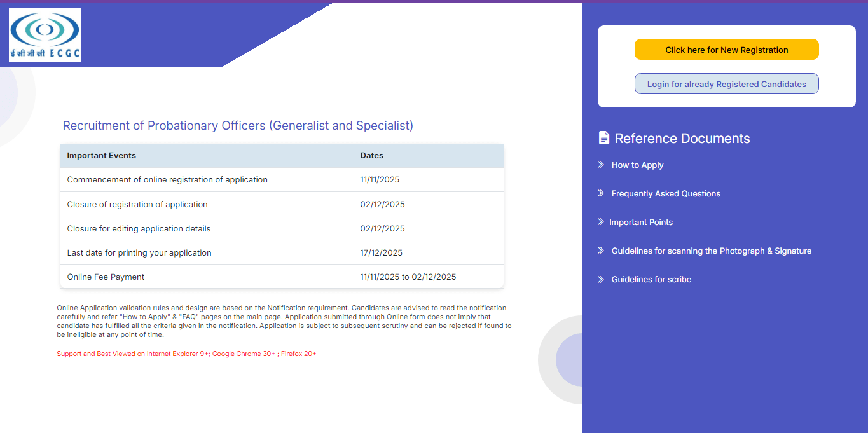The height and width of the screenshot is (433, 868).
Task: Select the Online Fee Payment table row
Action: [x=282, y=277]
